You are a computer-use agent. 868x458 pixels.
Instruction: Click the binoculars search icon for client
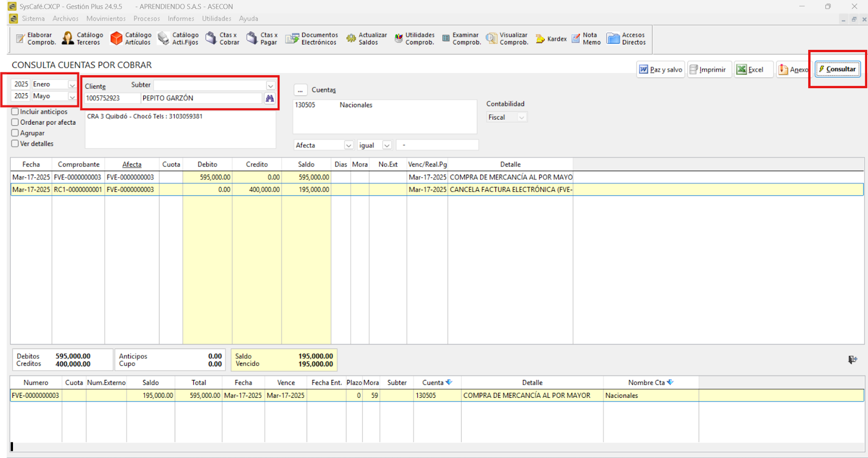(x=270, y=98)
